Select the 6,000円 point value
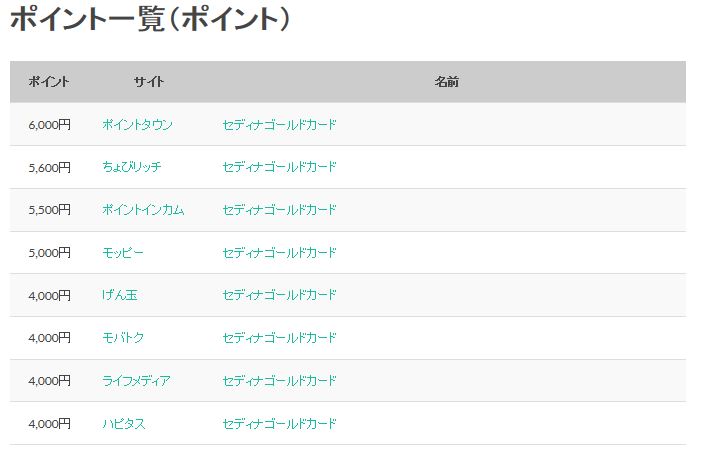The width and height of the screenshot is (708, 459). tap(50, 125)
